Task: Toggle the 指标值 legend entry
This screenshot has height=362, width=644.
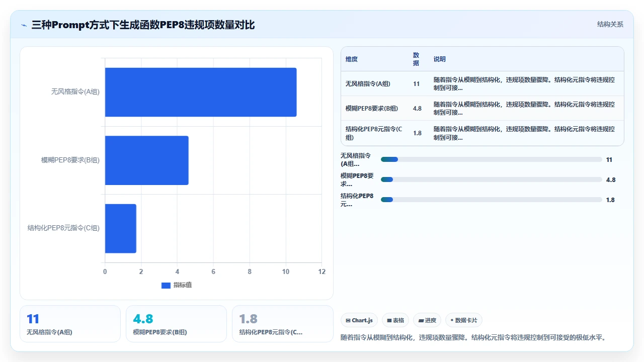Action: 177,285
